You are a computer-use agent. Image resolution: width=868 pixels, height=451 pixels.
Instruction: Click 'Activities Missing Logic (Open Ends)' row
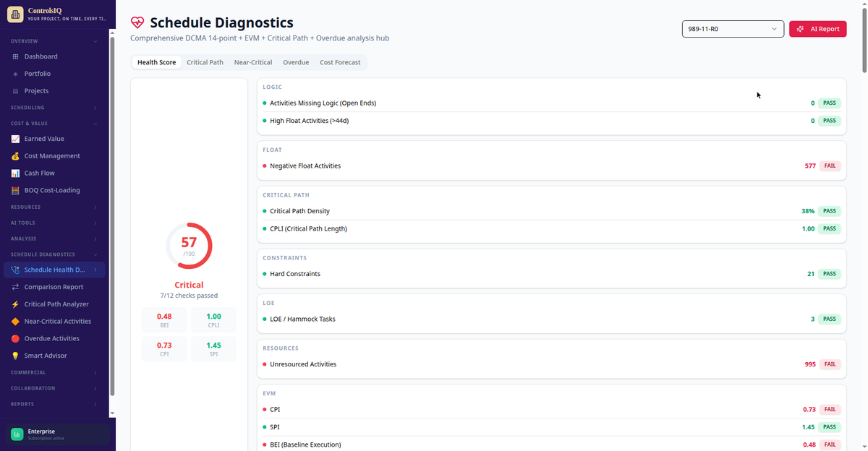pyautogui.click(x=552, y=103)
